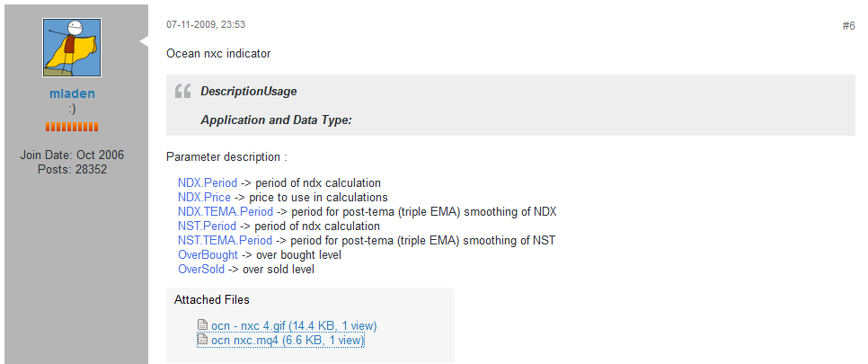Click the OverSold parameter text

click(x=201, y=269)
